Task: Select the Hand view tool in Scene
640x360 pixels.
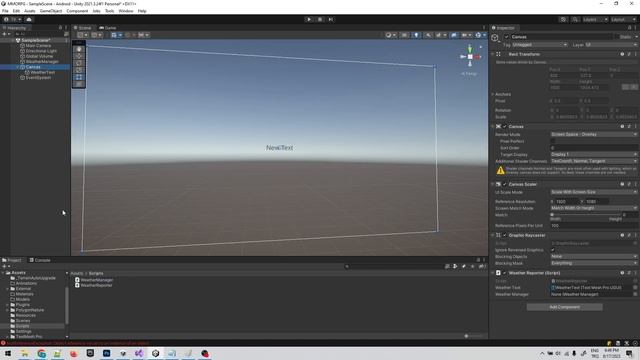Action: click(x=79, y=49)
